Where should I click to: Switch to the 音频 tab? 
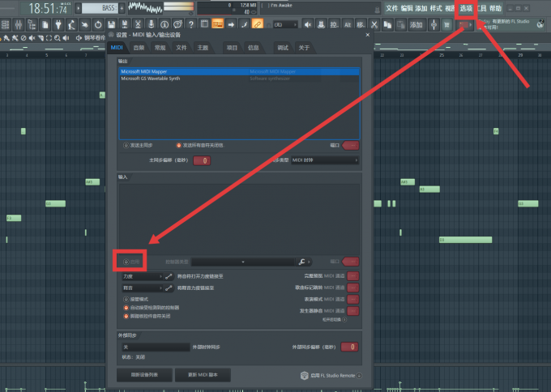coord(139,48)
